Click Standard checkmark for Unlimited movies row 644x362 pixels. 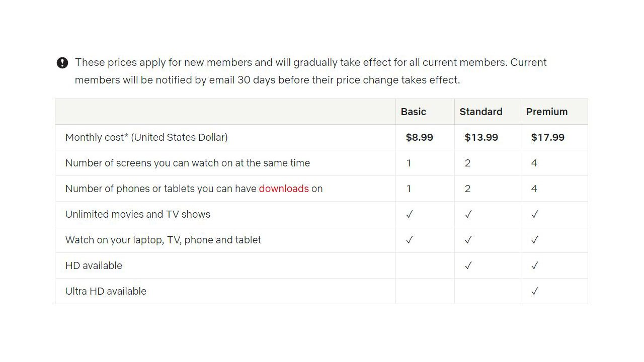pos(468,214)
